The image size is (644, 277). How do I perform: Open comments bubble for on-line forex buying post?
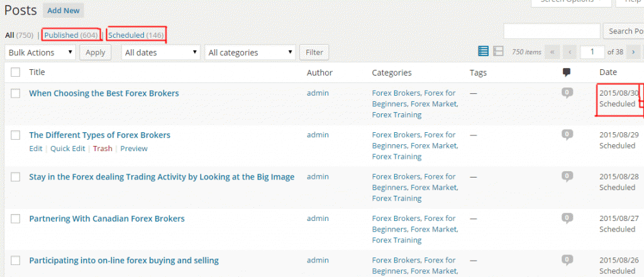point(567,261)
